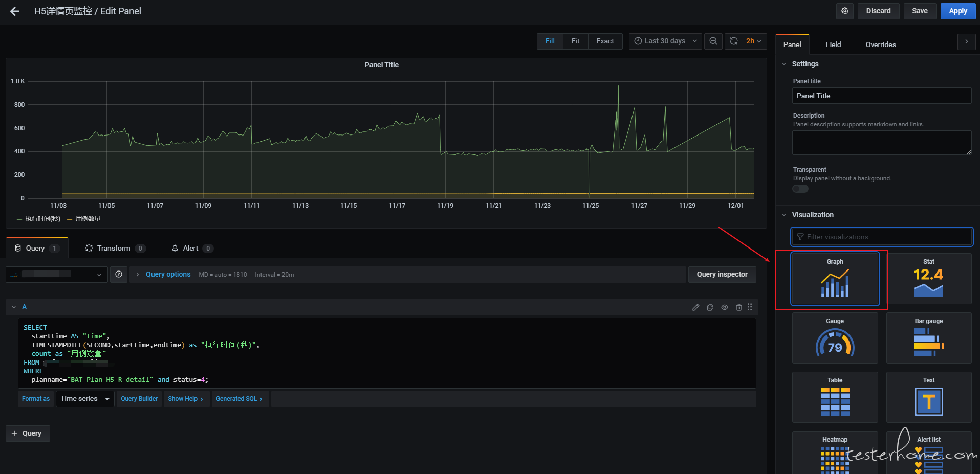
Task: Click inside the SQL query editor
Action: click(x=387, y=353)
